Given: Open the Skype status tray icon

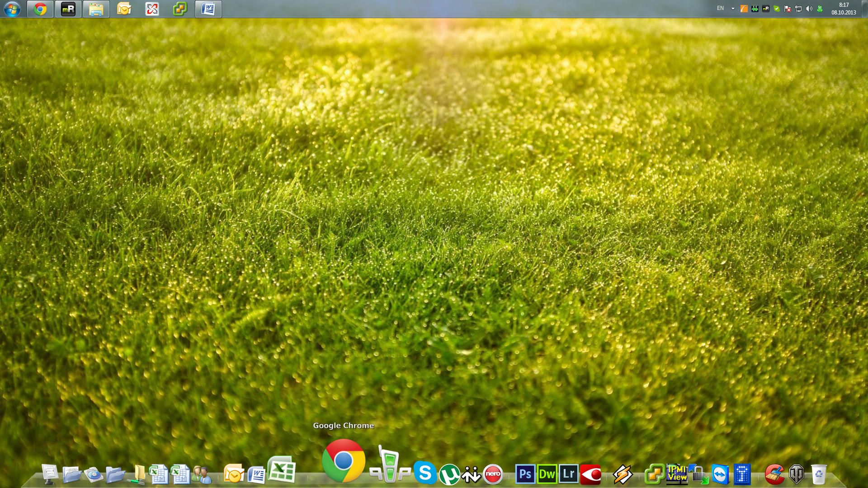Looking at the screenshot, I should tap(777, 9).
